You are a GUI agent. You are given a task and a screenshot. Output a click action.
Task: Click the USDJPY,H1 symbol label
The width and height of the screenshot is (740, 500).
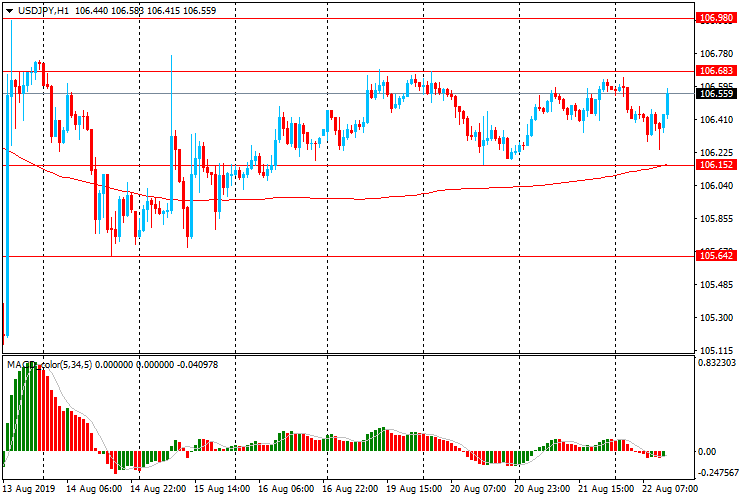pyautogui.click(x=43, y=10)
